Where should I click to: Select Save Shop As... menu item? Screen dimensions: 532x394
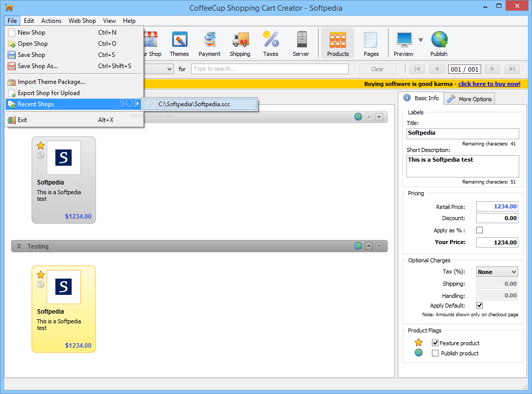74,66
